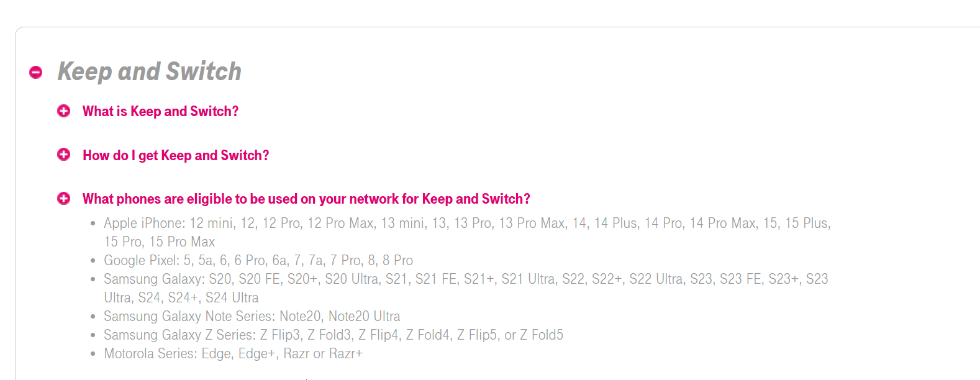
Task: Click the Z Fold5 text
Action: tap(542, 335)
